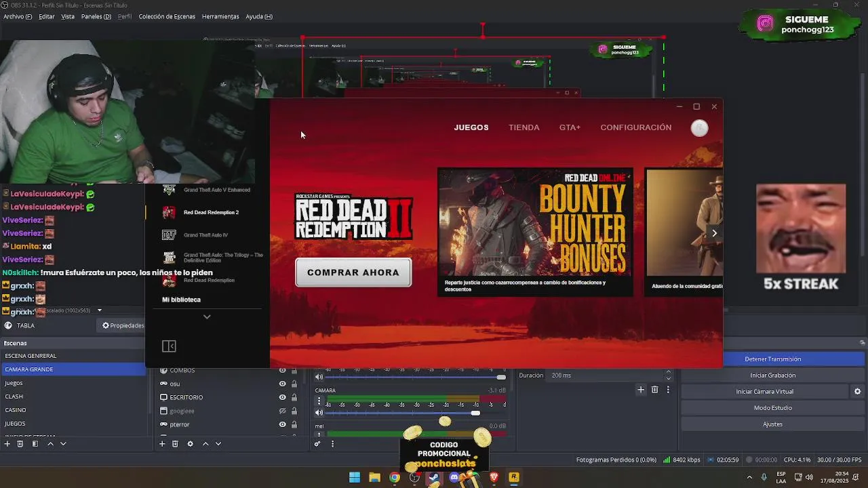This screenshot has width=868, height=488.
Task: Open CONFIGURACIÓN in Rockstar launcher
Action: [x=635, y=127]
